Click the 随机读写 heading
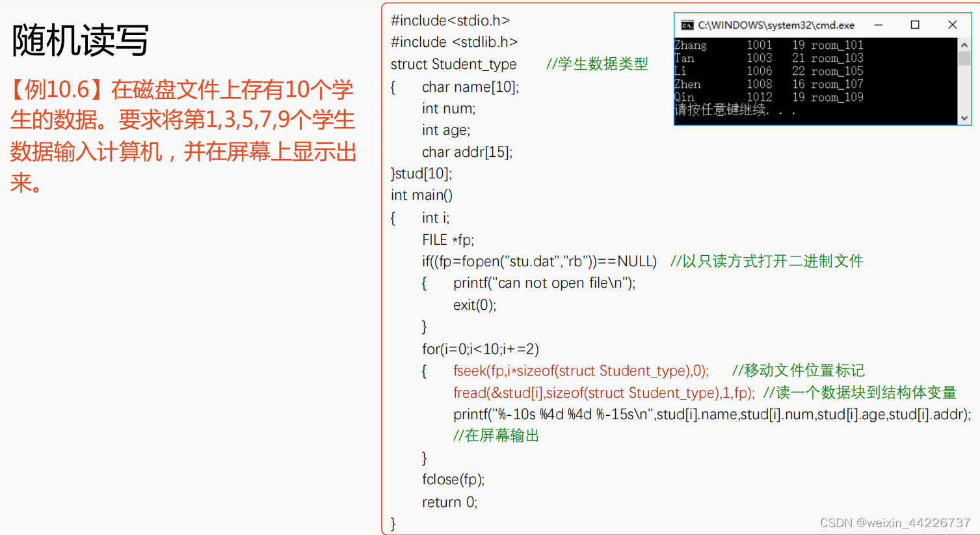Viewport: 980px width, 535px height. click(80, 40)
